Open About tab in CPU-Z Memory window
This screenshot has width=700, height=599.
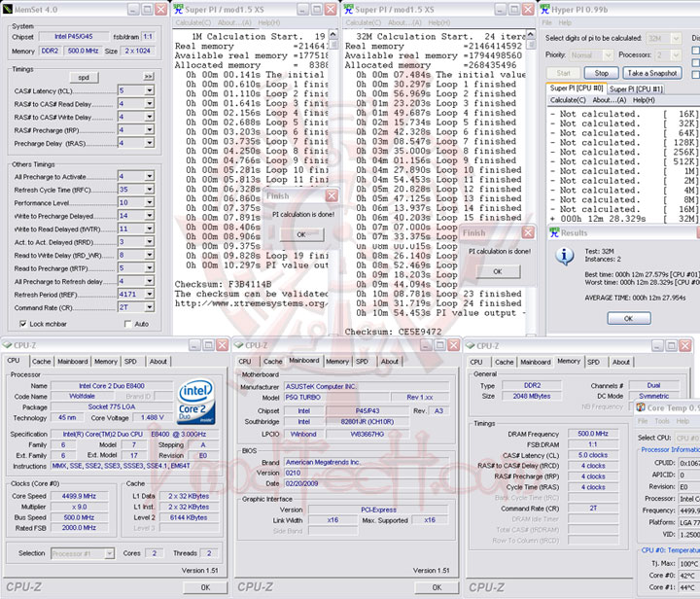tap(621, 362)
